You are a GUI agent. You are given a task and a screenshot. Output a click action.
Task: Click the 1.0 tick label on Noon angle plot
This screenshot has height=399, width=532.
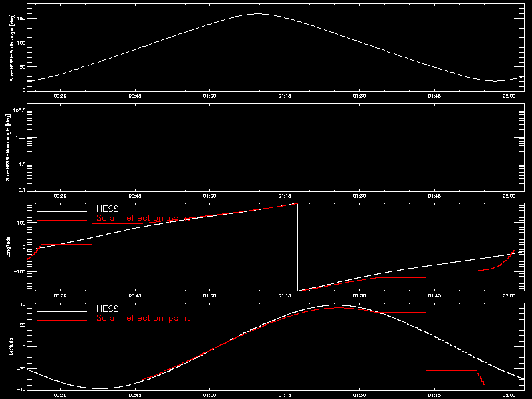point(22,164)
